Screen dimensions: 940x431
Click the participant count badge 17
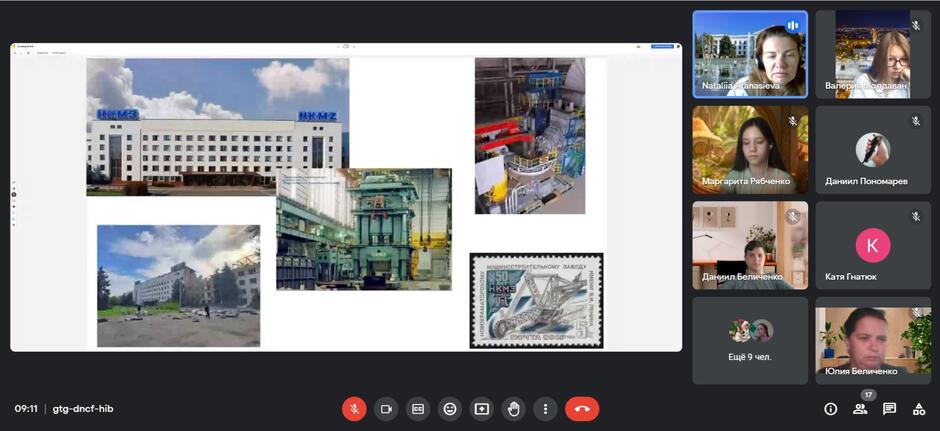pos(869,395)
